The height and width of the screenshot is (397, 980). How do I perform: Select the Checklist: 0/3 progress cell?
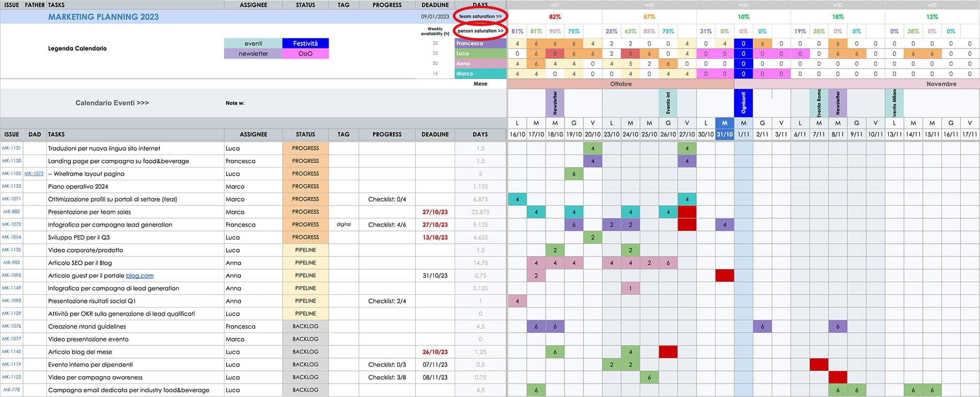click(387, 365)
